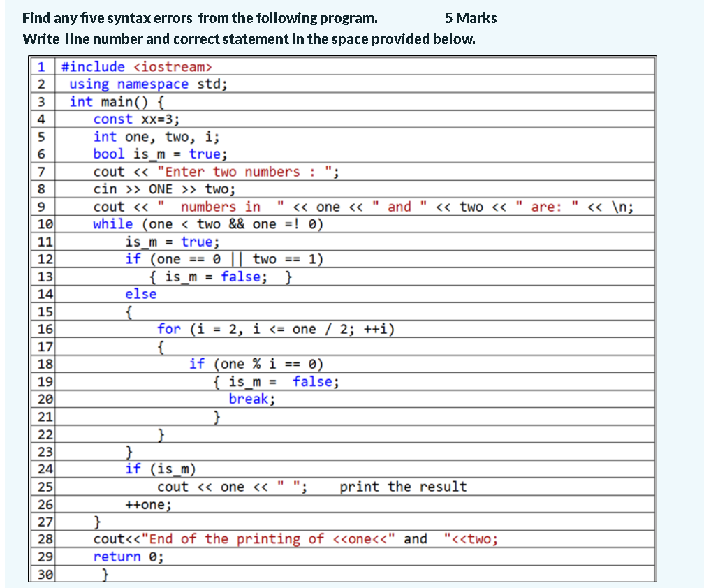Select the 5 Marks text at the top

click(x=471, y=17)
